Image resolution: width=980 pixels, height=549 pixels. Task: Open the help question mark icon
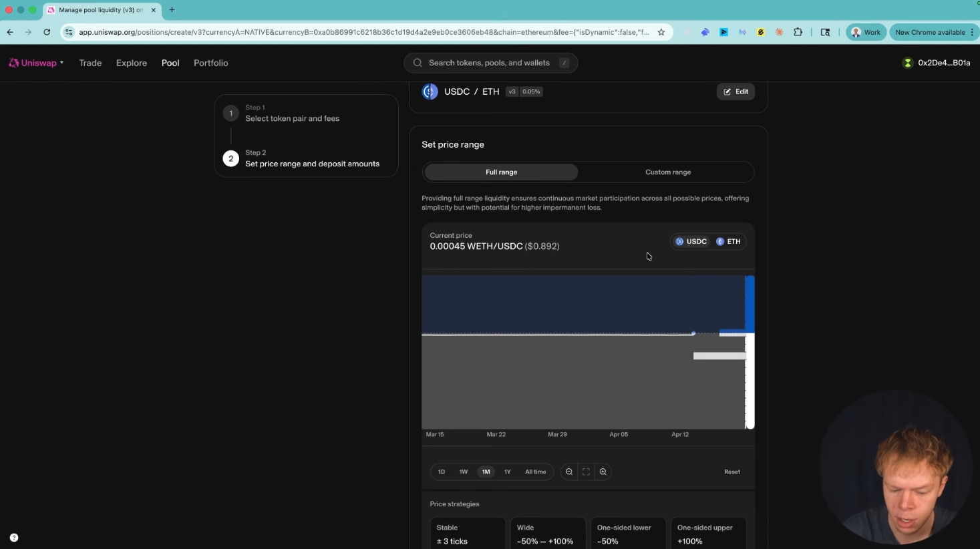pyautogui.click(x=14, y=538)
